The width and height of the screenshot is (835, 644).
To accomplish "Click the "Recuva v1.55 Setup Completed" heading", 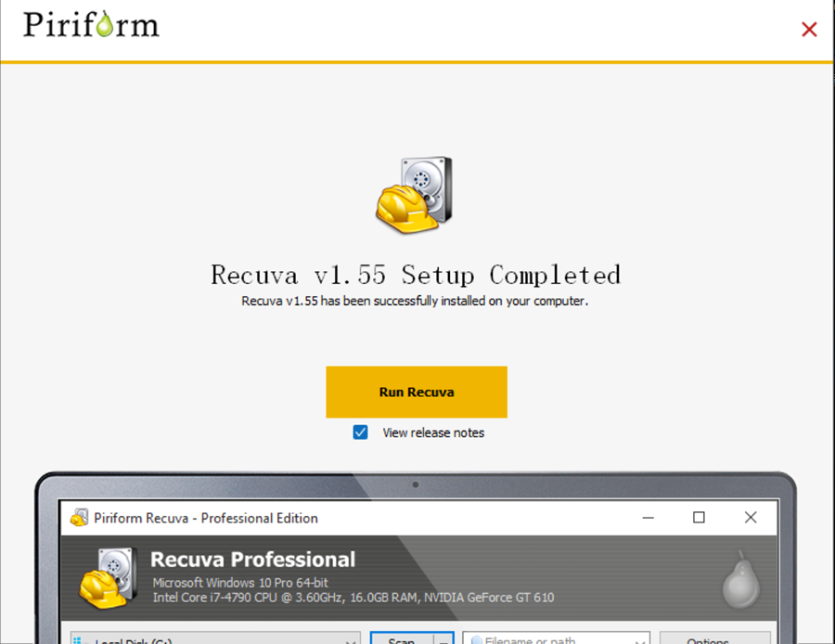I will click(416, 275).
